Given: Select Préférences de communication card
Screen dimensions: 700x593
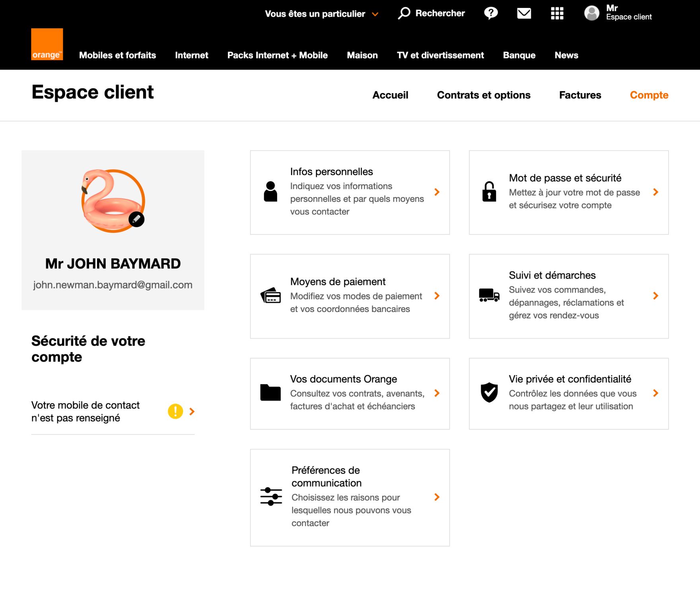Looking at the screenshot, I should click(x=350, y=497).
